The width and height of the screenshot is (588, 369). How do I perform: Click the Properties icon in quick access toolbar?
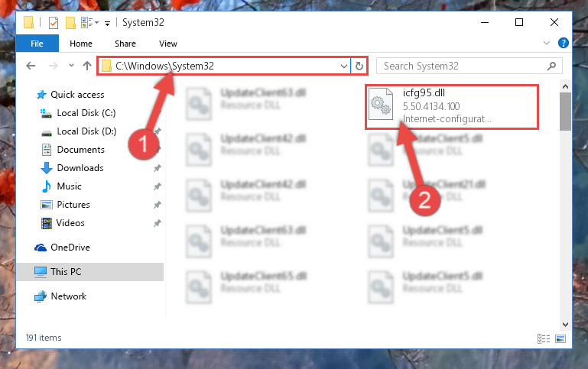[54, 23]
